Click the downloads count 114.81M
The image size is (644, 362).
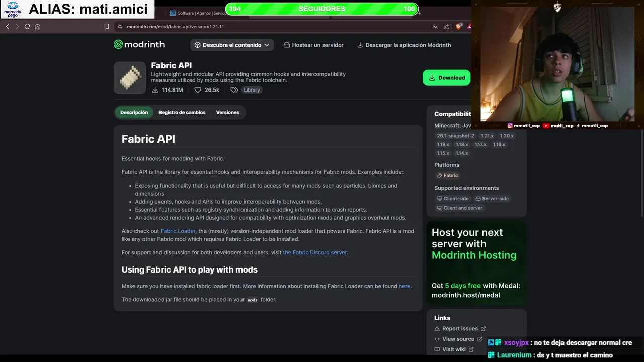click(x=167, y=90)
